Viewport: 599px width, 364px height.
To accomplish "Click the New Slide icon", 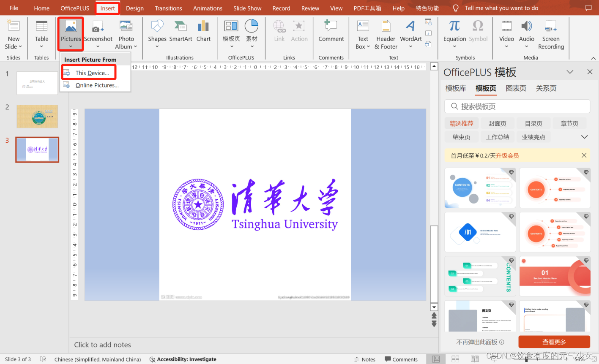I will 14,26.
